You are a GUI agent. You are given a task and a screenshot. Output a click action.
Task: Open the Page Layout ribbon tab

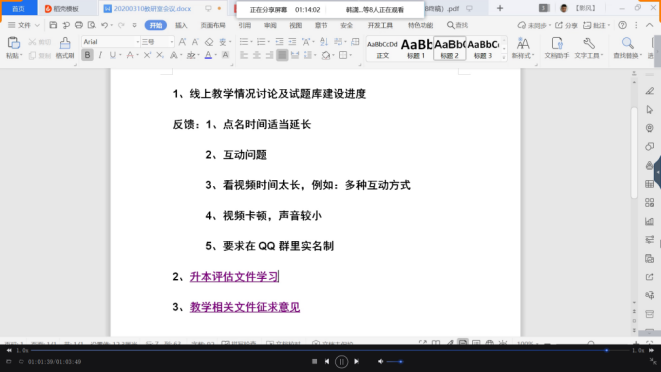213,25
